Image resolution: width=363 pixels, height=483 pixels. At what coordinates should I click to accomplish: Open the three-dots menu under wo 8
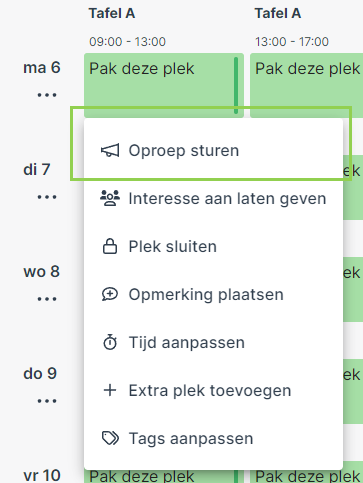(x=47, y=299)
